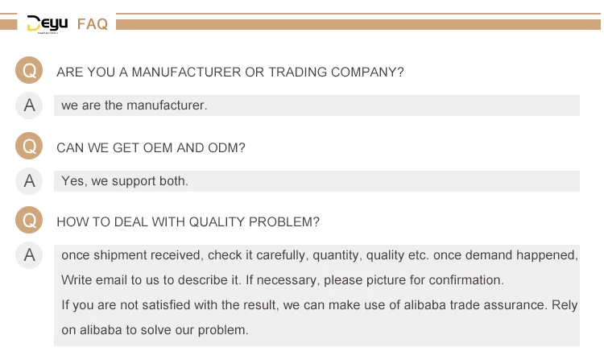Viewport: 604px width, 364px height.
Task: Click the Q icon beside the quality problem question
Action: click(29, 220)
